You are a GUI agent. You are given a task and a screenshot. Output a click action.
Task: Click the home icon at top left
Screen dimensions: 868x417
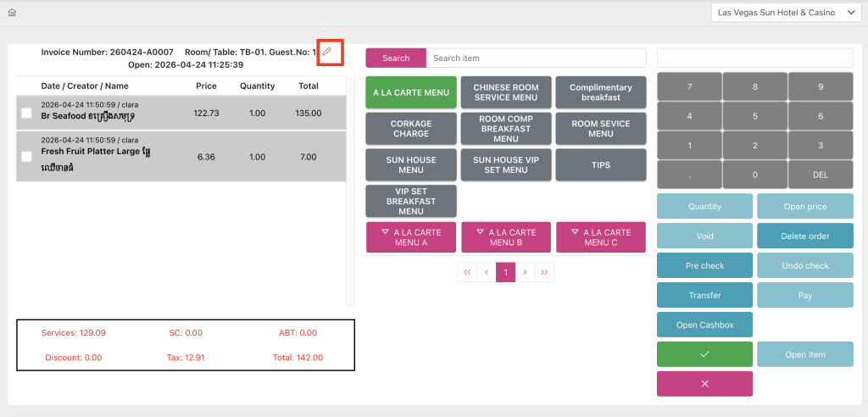pos(12,13)
